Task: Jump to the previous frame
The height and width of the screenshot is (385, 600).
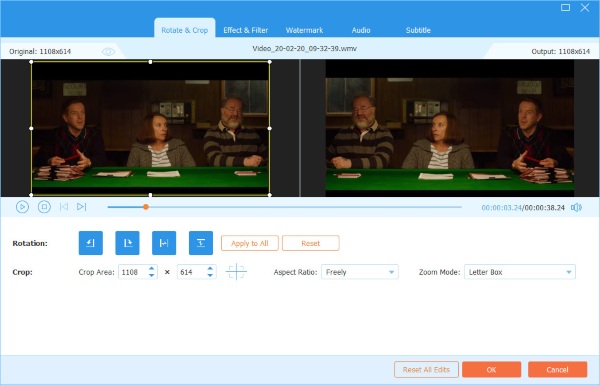Action: tap(64, 207)
